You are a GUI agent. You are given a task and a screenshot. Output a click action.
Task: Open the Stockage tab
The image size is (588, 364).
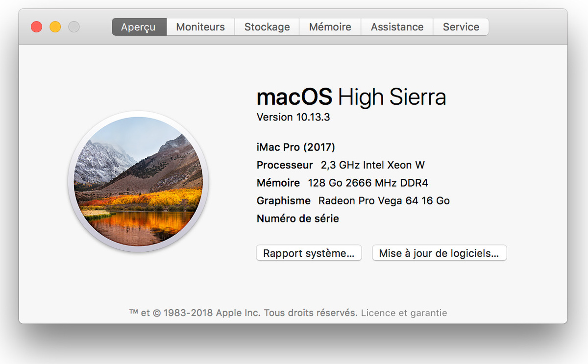pyautogui.click(x=267, y=27)
